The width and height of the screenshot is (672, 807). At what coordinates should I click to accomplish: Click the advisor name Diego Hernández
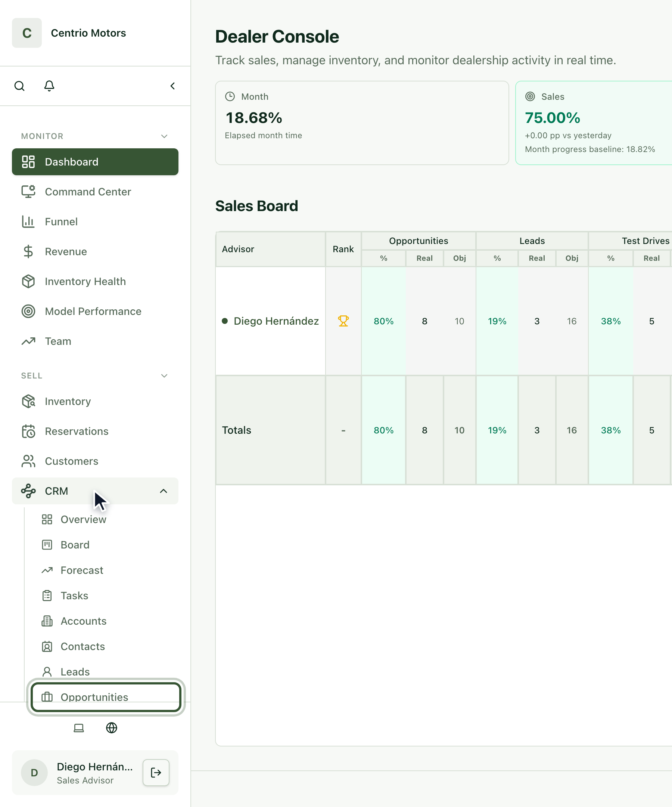(276, 321)
